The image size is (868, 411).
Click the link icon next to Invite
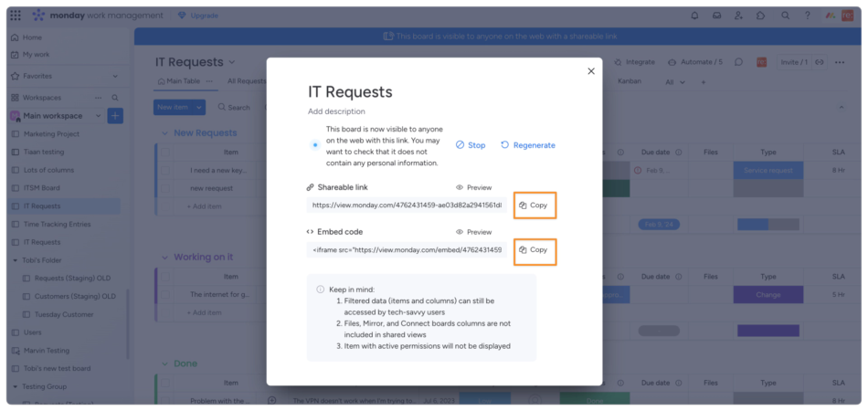tap(820, 62)
